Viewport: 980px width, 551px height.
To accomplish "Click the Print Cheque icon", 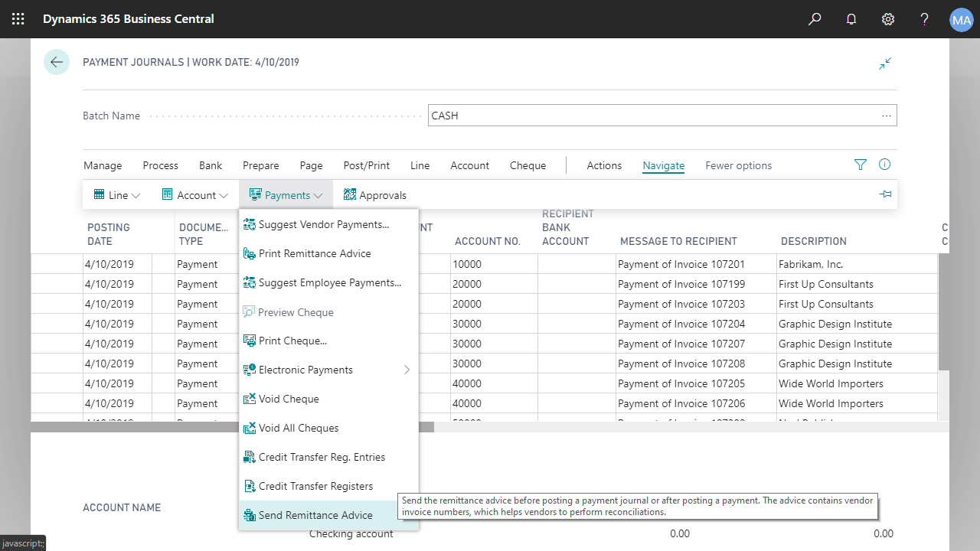I will 250,341.
